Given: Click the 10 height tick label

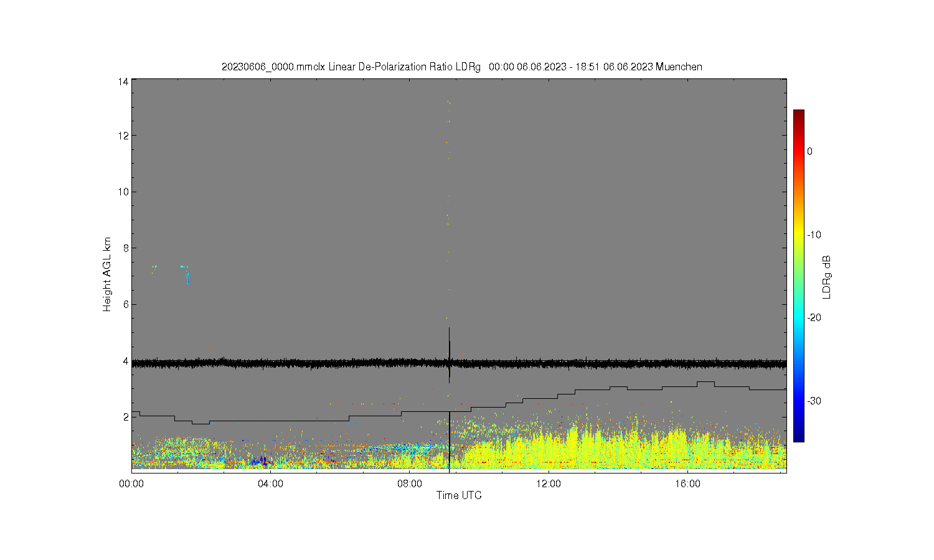Looking at the screenshot, I should coord(123,192).
